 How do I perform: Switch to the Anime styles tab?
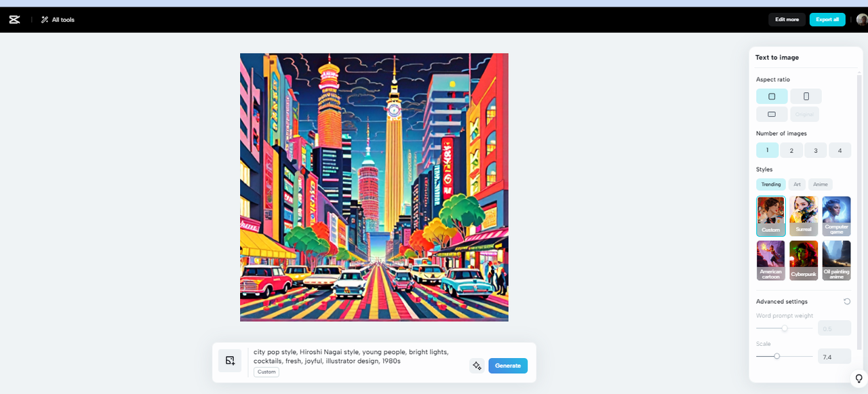[x=821, y=184]
